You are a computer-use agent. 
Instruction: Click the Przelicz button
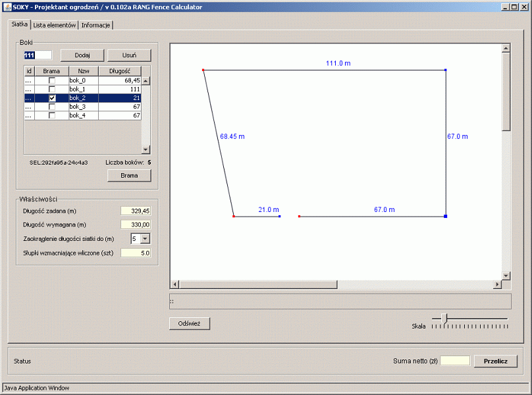495,361
